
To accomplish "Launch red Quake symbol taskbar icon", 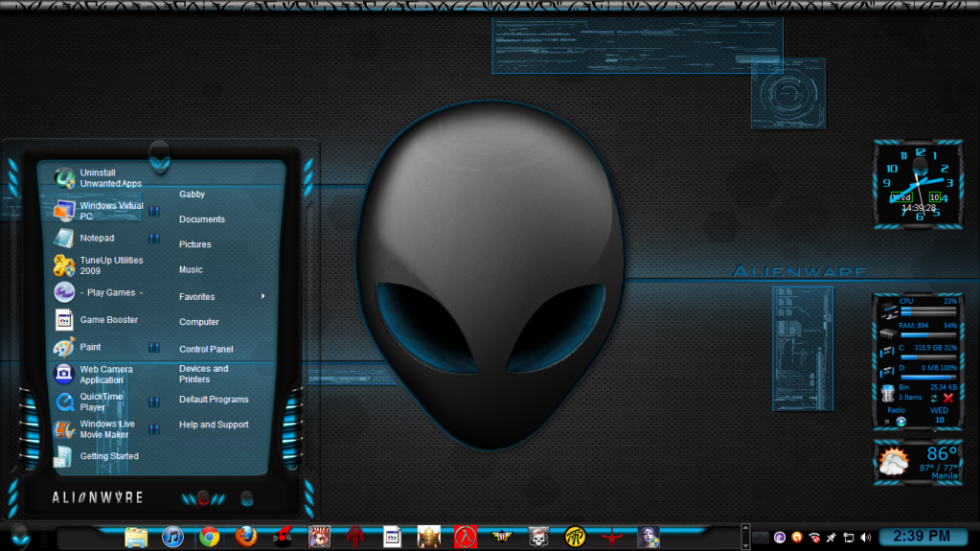I will click(611, 538).
